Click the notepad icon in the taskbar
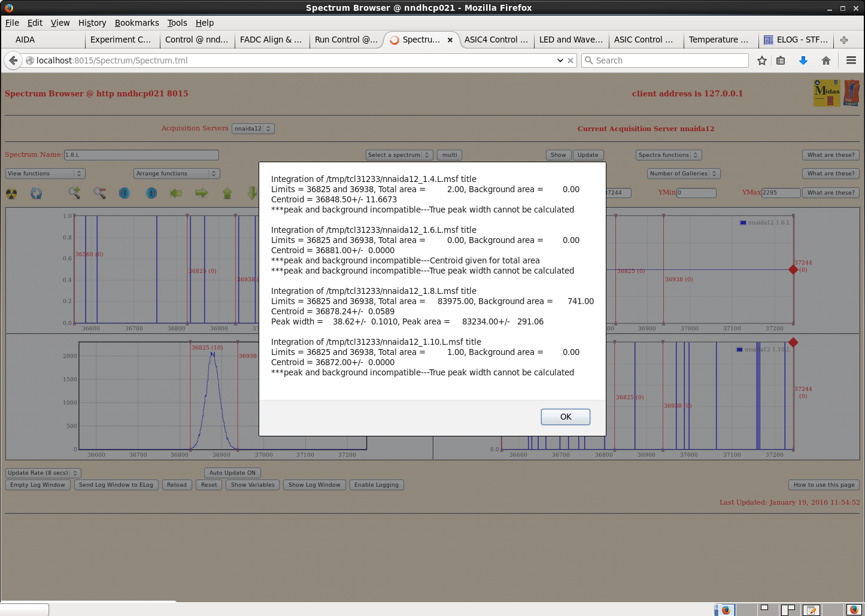This screenshot has width=865, height=616. point(811,609)
